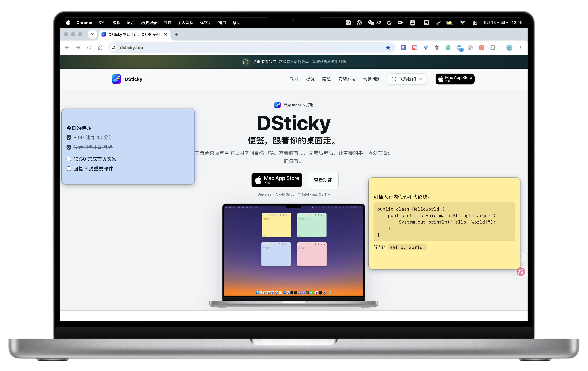Viewport: 588px width, 371px height.
Task: Check the 回复 3 封重要邮件 task
Action: coord(69,169)
